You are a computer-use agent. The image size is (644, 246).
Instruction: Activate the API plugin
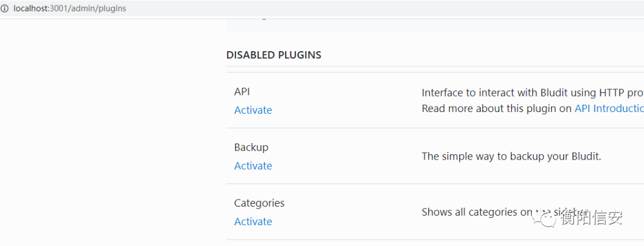(x=253, y=110)
